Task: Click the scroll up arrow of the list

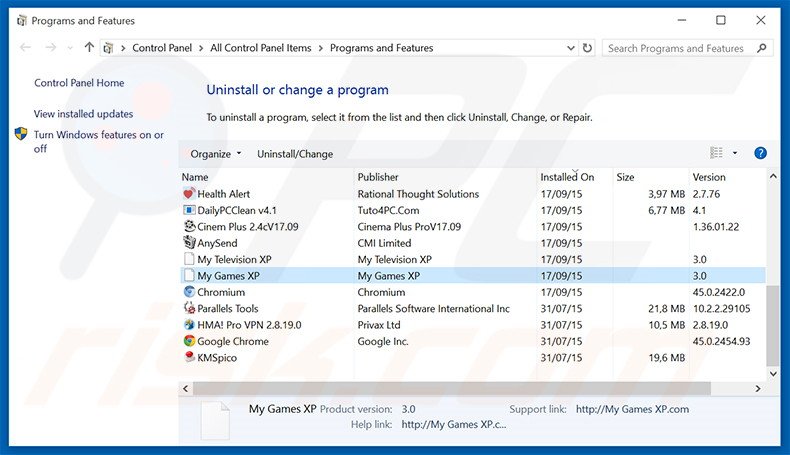Action: pyautogui.click(x=773, y=176)
